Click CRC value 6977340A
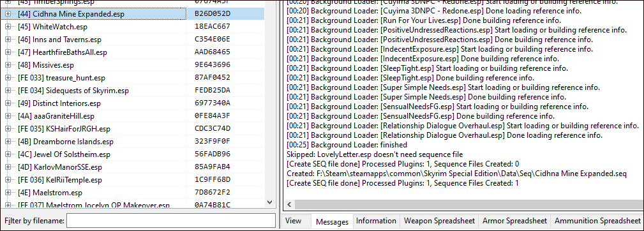Image resolution: width=644 pixels, height=231 pixels. coord(213,103)
